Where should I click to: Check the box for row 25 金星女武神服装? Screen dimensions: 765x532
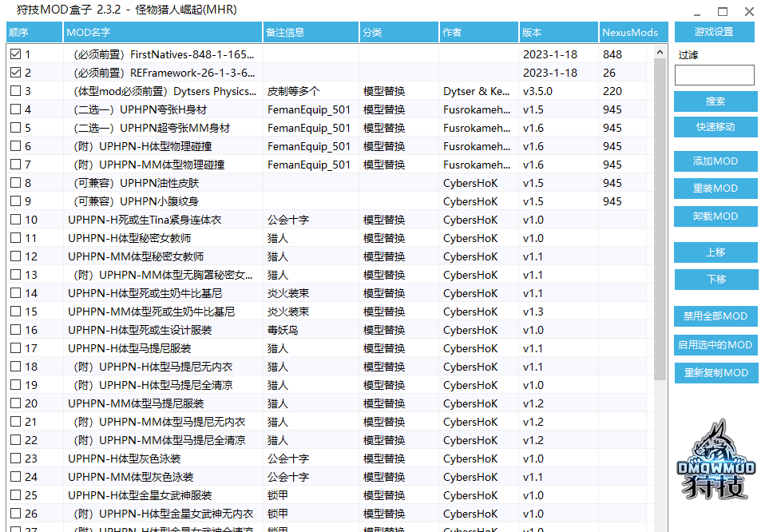(16, 495)
